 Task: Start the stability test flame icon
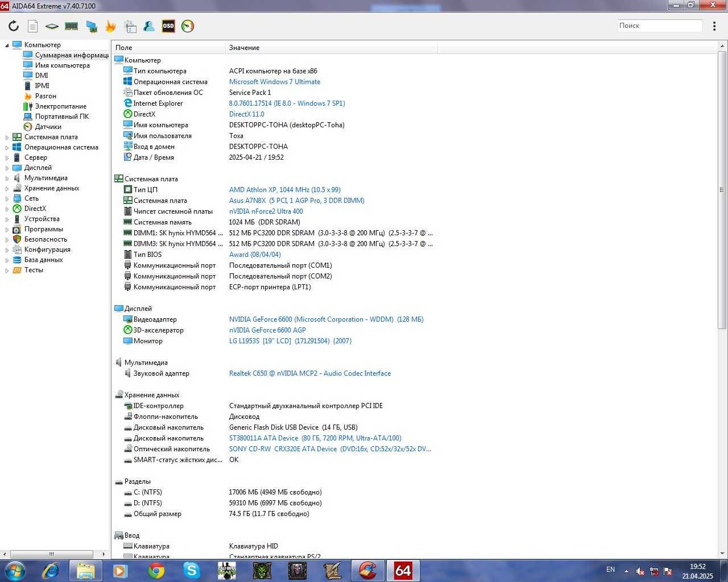(110, 26)
